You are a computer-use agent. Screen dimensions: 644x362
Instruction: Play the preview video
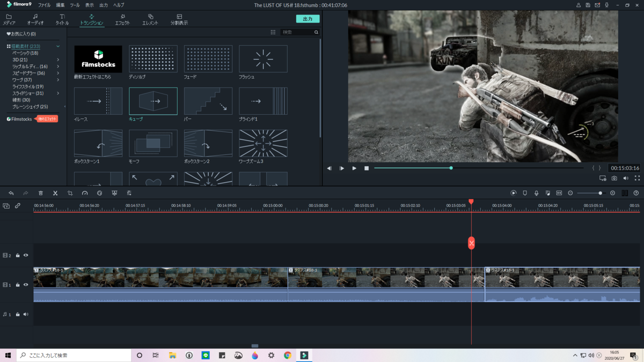(x=354, y=168)
